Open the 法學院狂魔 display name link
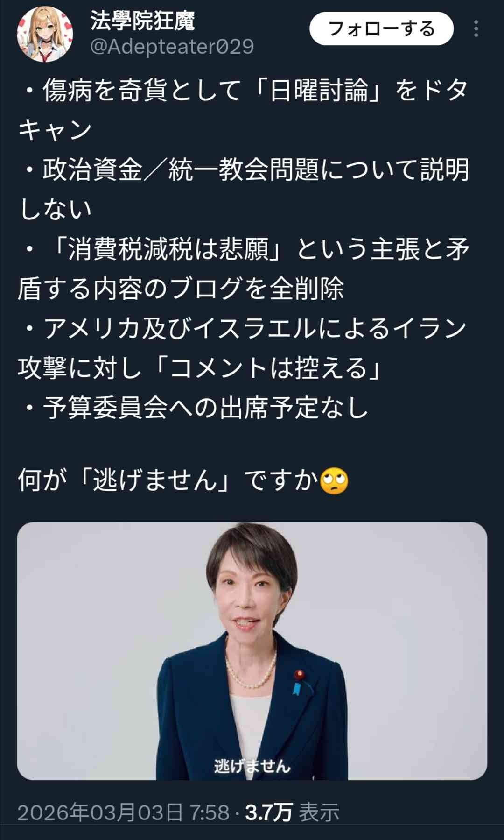The height and width of the screenshot is (840, 504). (x=142, y=21)
